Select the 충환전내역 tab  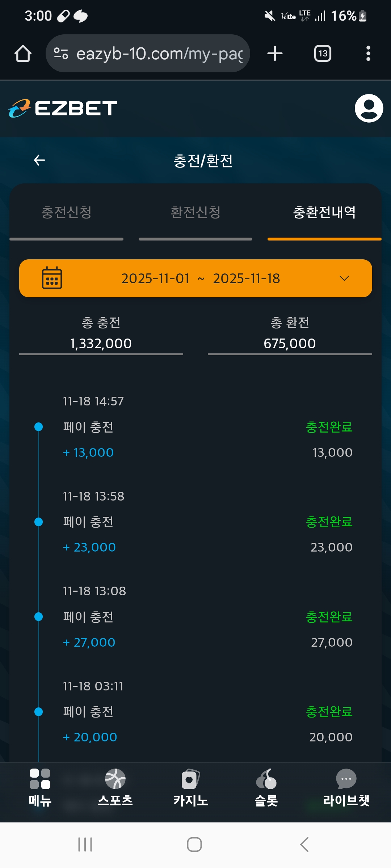coord(324,212)
